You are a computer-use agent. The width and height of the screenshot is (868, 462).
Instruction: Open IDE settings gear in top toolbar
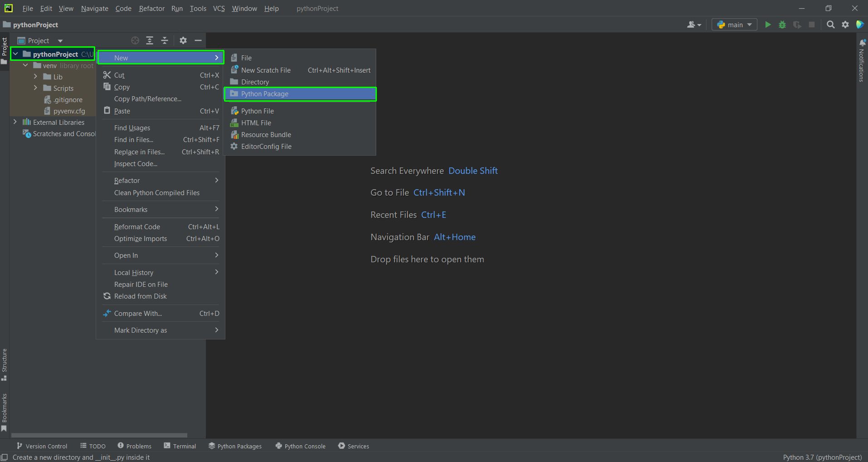point(845,25)
